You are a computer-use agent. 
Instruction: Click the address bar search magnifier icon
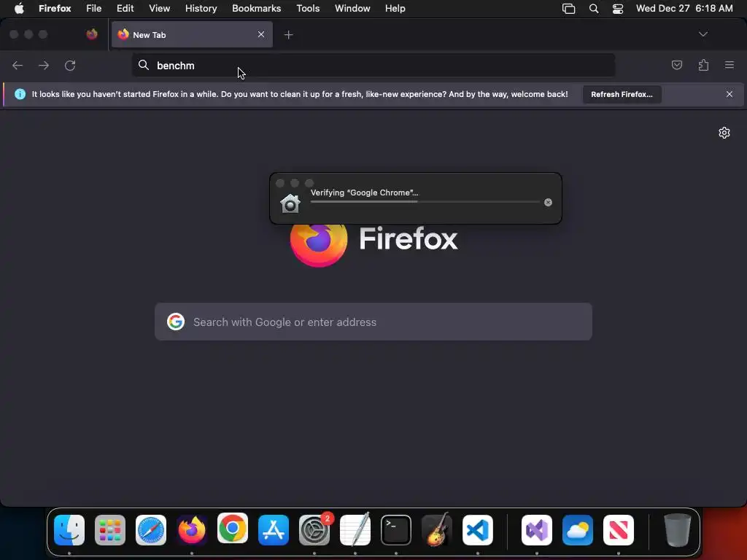pos(144,65)
